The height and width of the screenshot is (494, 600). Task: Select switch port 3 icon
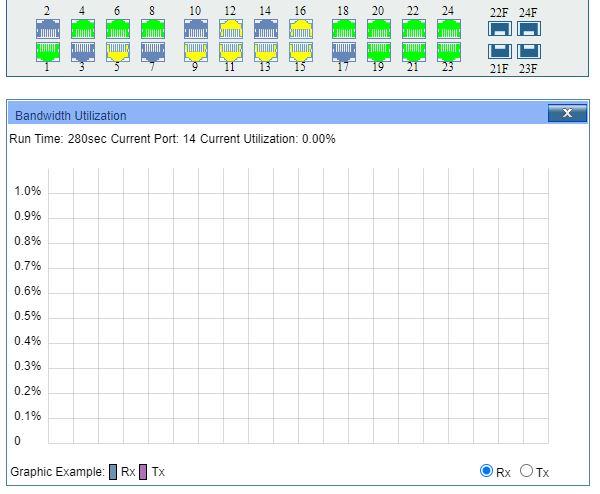click(x=83, y=52)
